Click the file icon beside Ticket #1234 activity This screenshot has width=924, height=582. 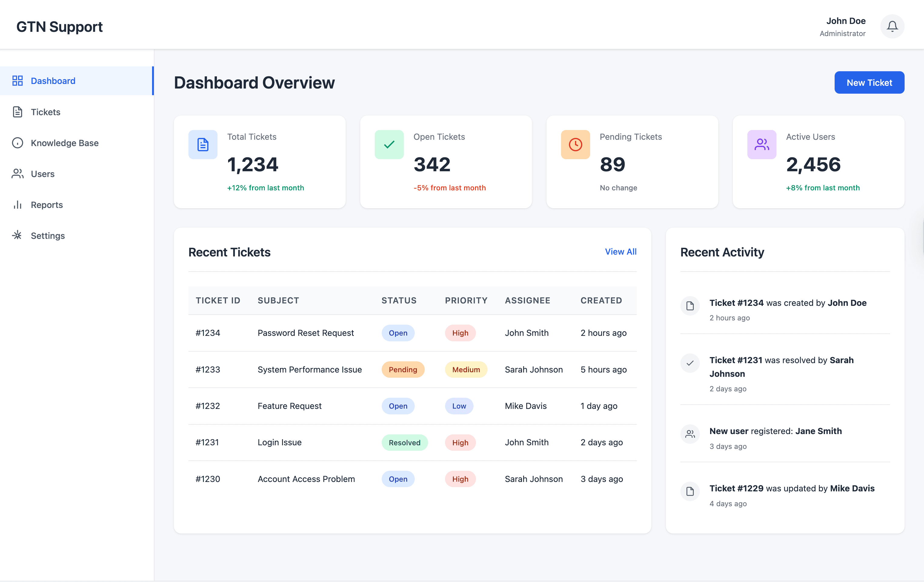click(690, 306)
